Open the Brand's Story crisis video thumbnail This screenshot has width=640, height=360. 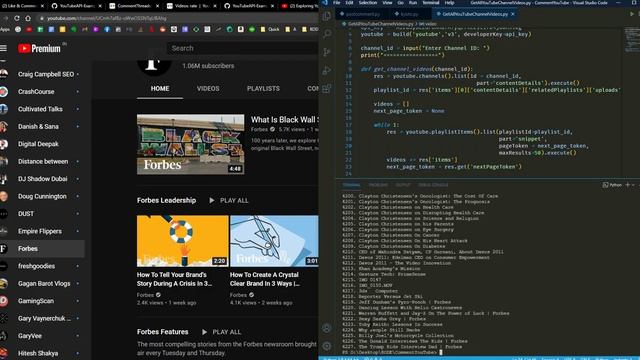(182, 241)
